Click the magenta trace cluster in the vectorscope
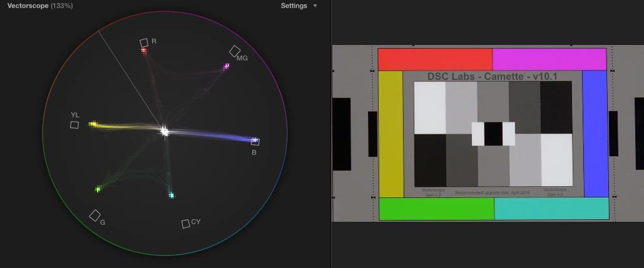The height and width of the screenshot is (268, 644). click(x=227, y=66)
